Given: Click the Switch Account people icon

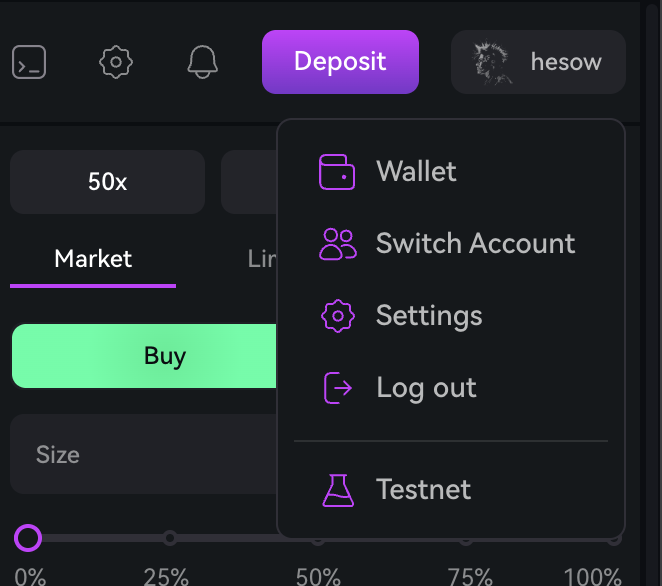Looking at the screenshot, I should [x=337, y=243].
